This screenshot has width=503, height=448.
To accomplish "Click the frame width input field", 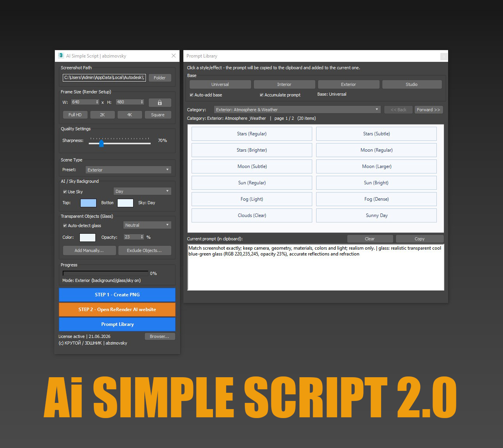I will [83, 102].
